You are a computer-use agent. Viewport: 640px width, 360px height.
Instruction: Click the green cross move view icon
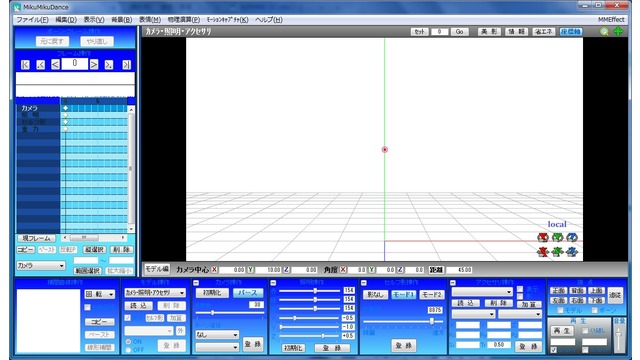click(x=618, y=31)
